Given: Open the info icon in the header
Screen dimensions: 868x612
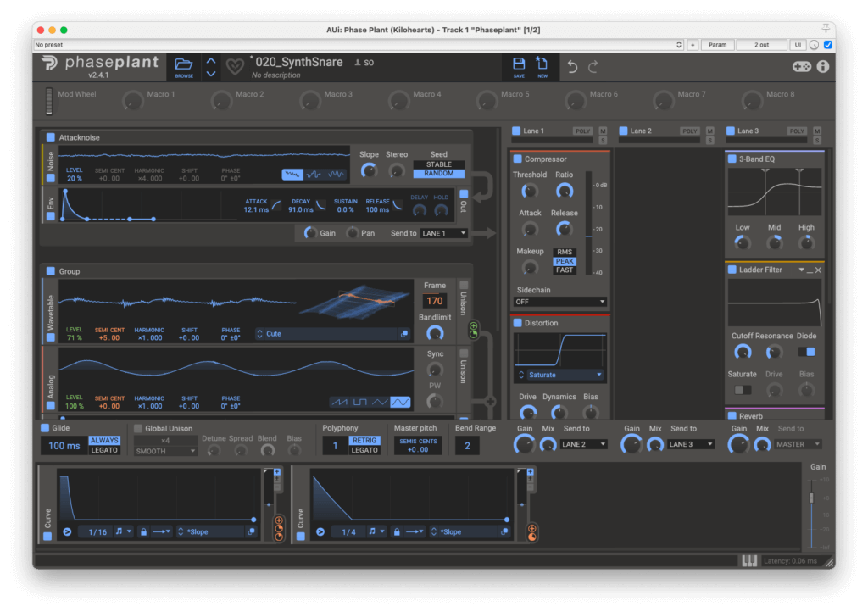Looking at the screenshot, I should click(x=823, y=67).
